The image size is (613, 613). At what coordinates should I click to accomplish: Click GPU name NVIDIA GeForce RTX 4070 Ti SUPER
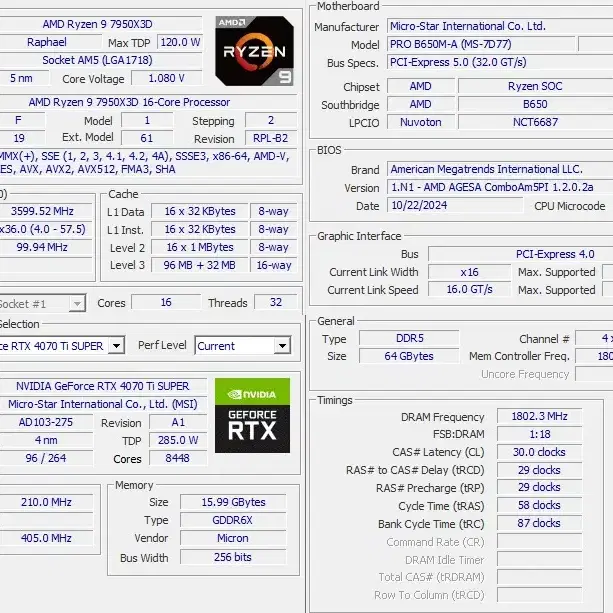[102, 386]
